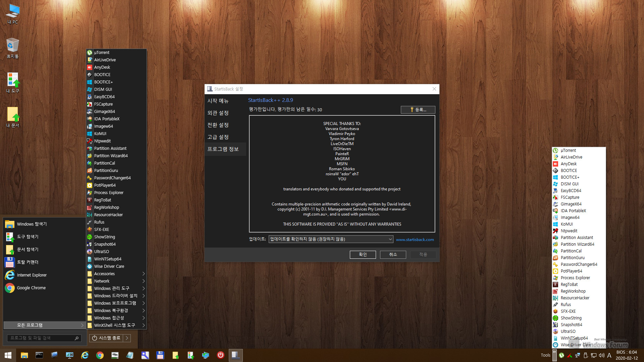Viewport: 644px width, 362px height.
Task: Click the 등록... register button
Action: (418, 110)
